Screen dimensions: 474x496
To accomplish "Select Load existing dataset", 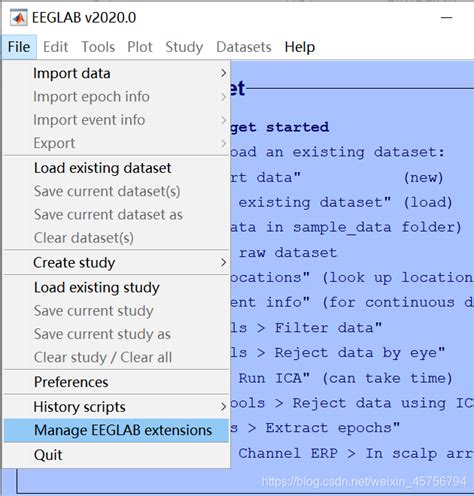I will click(116, 168).
